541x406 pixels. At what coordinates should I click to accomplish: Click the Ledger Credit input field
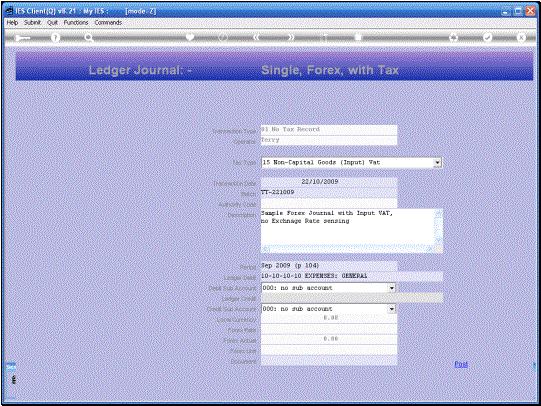[352, 298]
